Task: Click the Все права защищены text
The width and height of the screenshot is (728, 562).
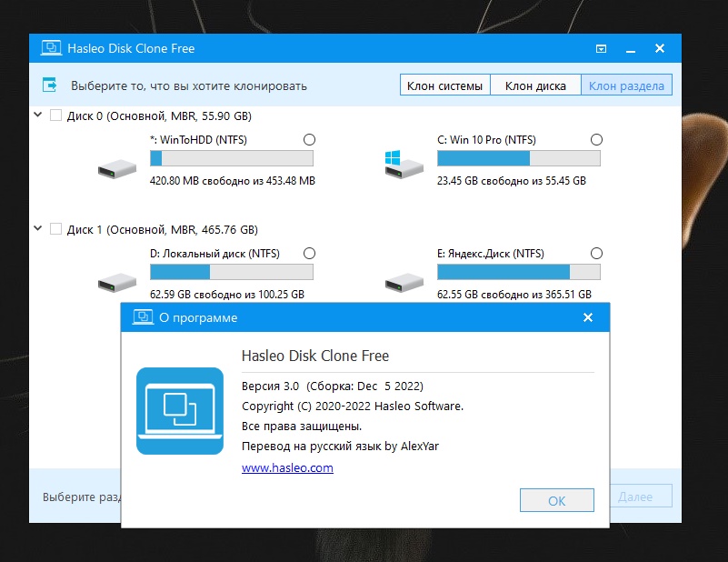Action: click(x=302, y=426)
